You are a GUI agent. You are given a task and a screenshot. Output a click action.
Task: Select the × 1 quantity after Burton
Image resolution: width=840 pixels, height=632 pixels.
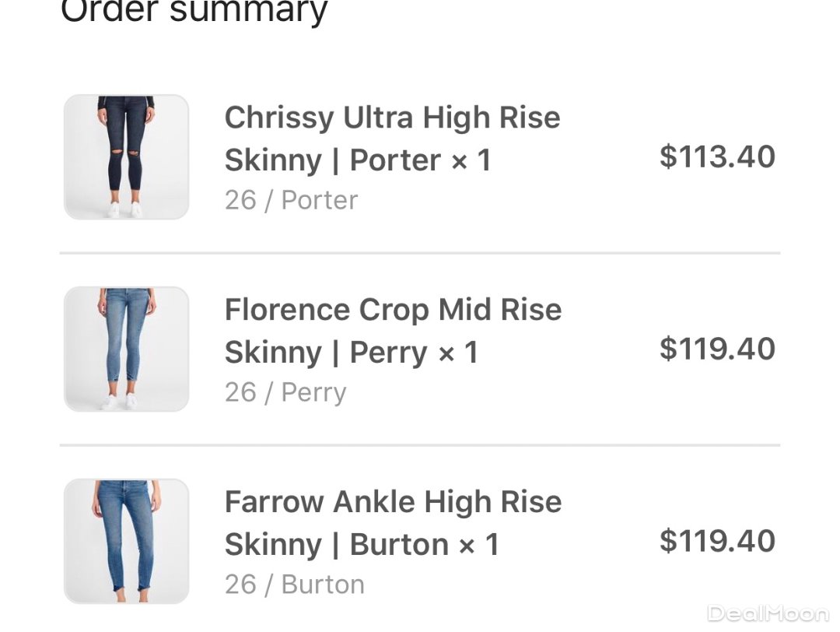coord(479,545)
